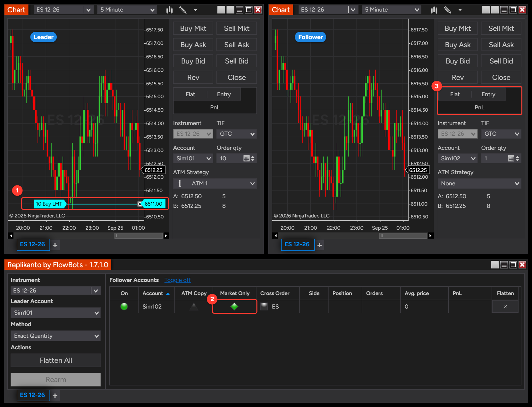Select the drawing tools pencil in Leader chart
Screen dimensions: 532x407
click(183, 10)
